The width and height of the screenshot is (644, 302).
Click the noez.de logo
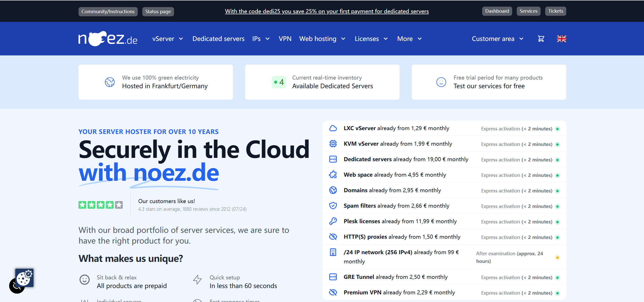pos(108,39)
